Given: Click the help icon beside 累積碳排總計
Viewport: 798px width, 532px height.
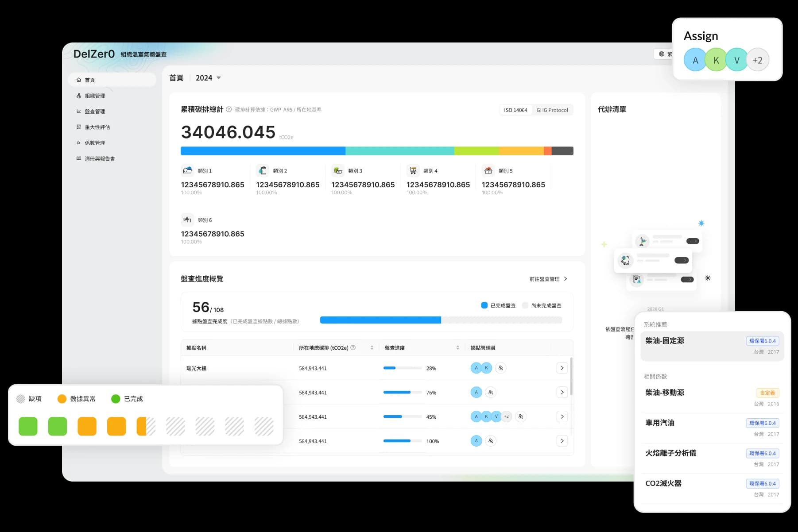Looking at the screenshot, I should coord(229,109).
